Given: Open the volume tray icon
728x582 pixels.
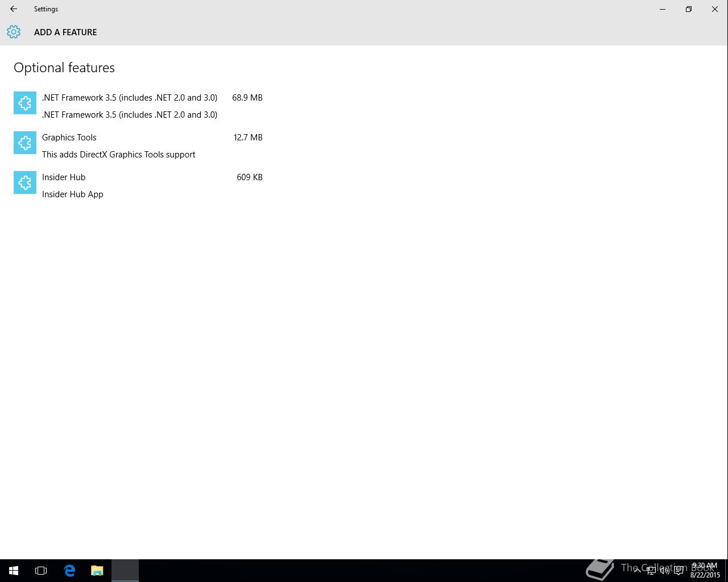Looking at the screenshot, I should [x=664, y=571].
